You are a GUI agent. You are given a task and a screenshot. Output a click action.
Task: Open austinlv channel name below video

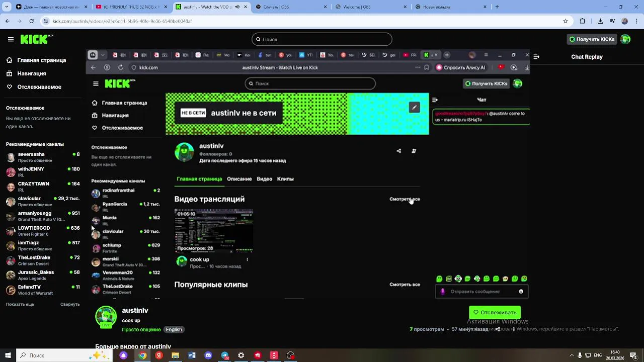tap(135, 311)
